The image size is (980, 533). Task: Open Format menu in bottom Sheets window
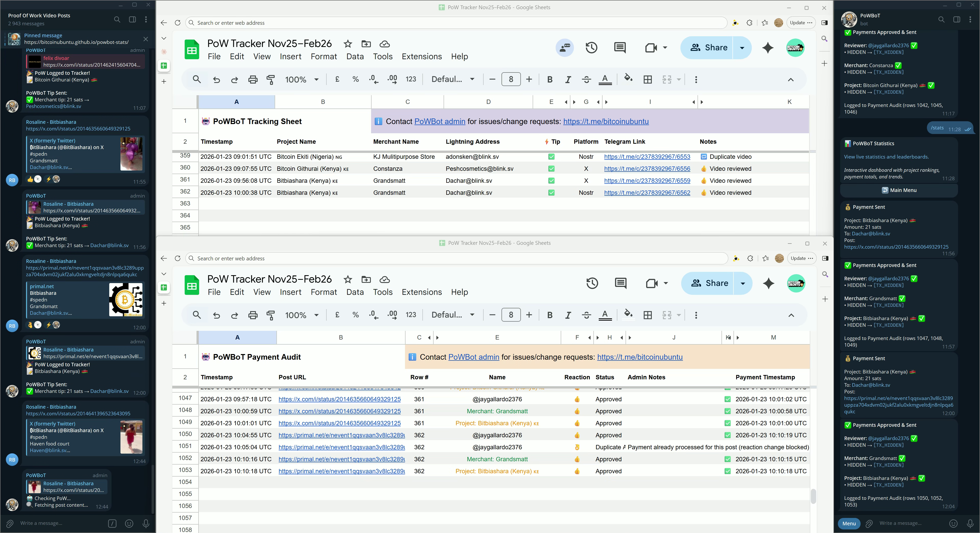click(x=324, y=292)
